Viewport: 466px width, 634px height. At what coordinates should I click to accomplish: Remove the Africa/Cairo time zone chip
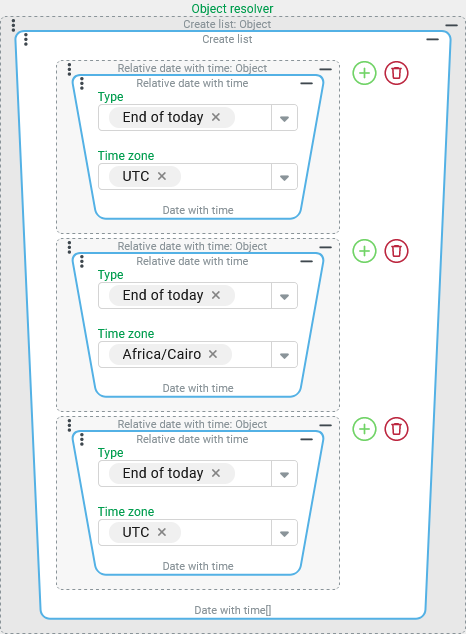click(x=213, y=354)
